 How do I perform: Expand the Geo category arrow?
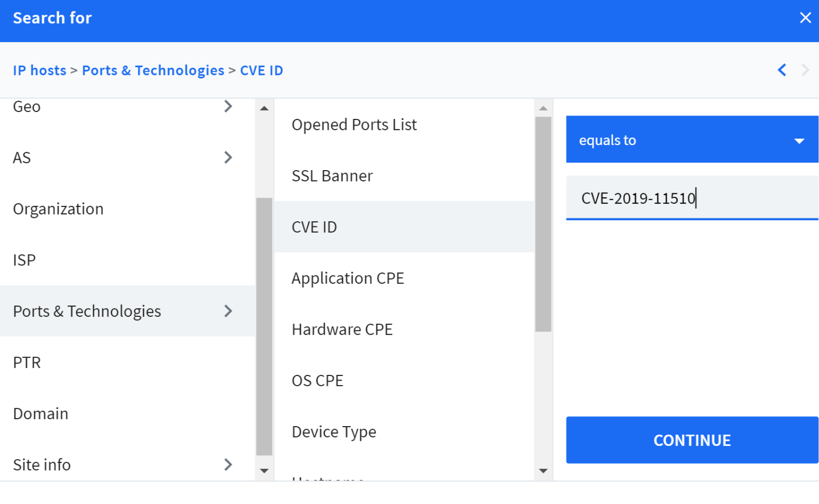[x=228, y=106]
